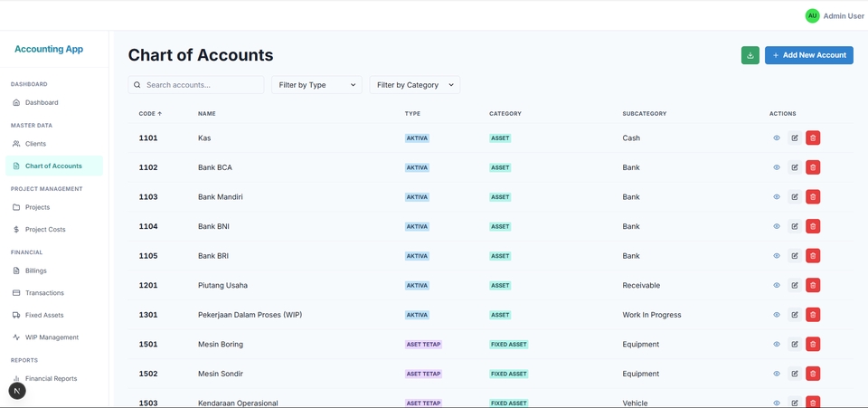The image size is (868, 408).
Task: Click the Next.js dev tools badge
Action: click(x=17, y=391)
